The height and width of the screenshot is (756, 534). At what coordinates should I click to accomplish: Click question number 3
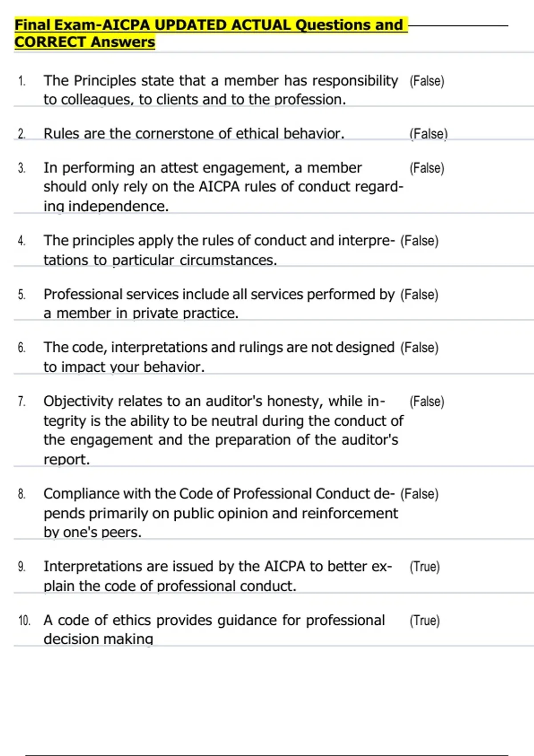point(22,168)
